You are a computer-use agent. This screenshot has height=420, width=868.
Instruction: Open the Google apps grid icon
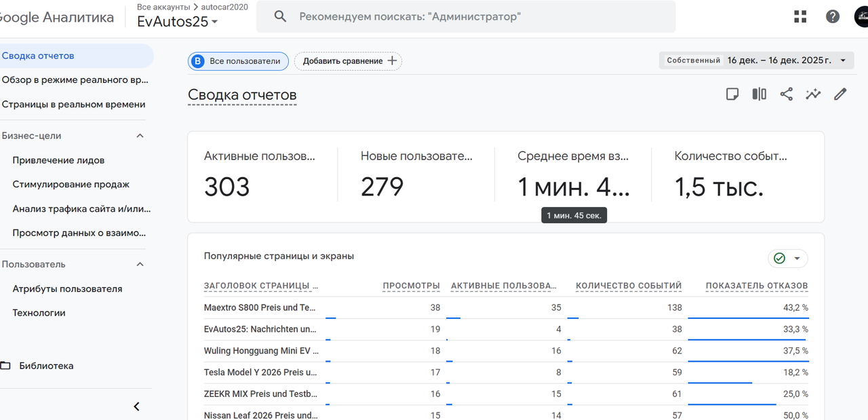800,17
